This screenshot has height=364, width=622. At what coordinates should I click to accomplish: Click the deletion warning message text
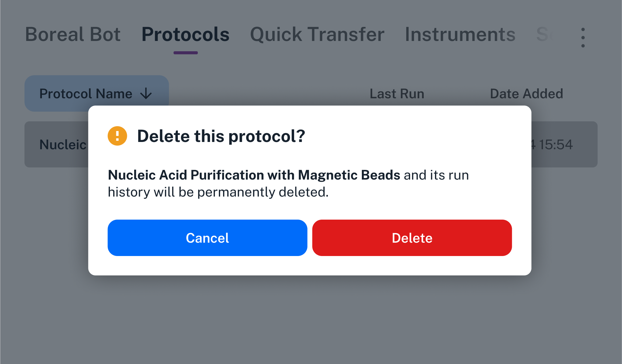[288, 183]
